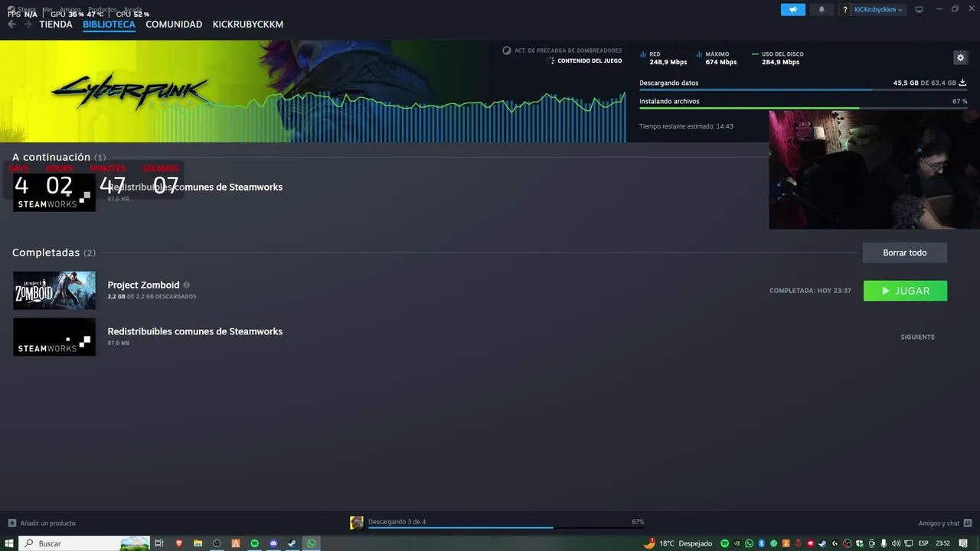This screenshot has height=551, width=980.
Task: Switch to the BIBLIOTECA tab
Action: coord(109,24)
